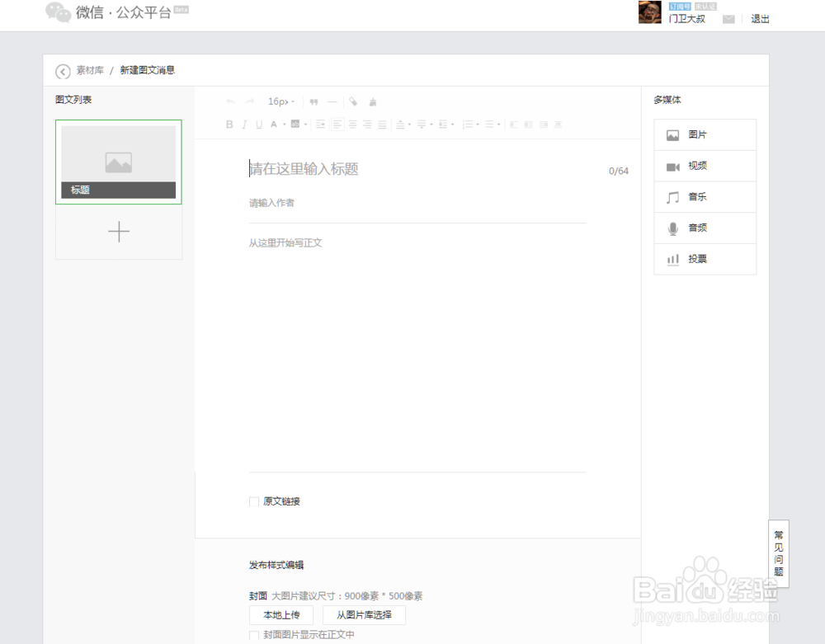This screenshot has height=644, width=825.
Task: Select the 标题 article thumbnail in 图文列表
Action: pos(118,162)
